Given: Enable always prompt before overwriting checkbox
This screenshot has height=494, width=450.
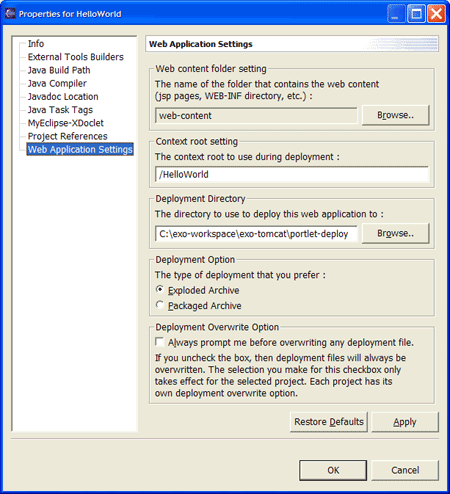Looking at the screenshot, I should (160, 342).
